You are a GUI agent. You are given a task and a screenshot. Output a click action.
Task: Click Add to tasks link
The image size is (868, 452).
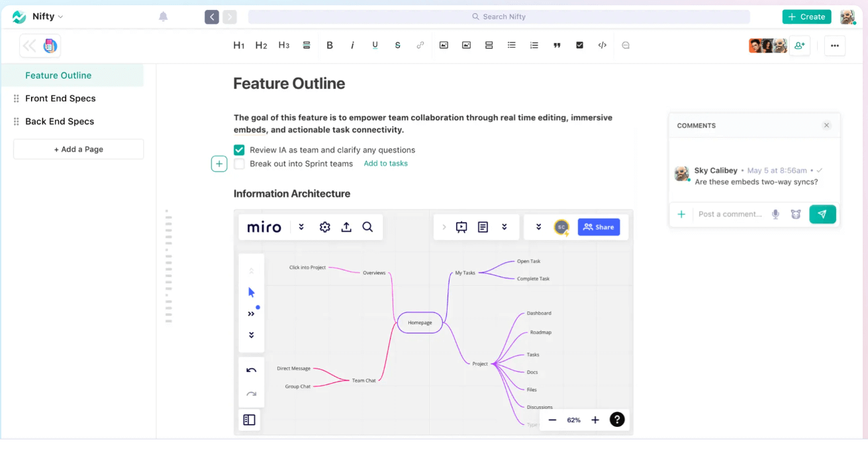point(385,164)
